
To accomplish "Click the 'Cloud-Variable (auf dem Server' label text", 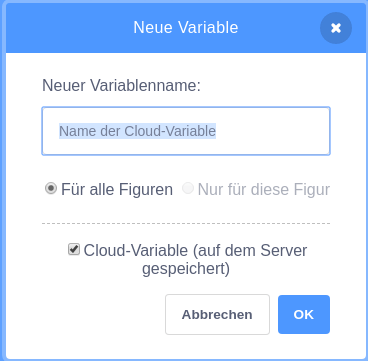I will point(195,251).
